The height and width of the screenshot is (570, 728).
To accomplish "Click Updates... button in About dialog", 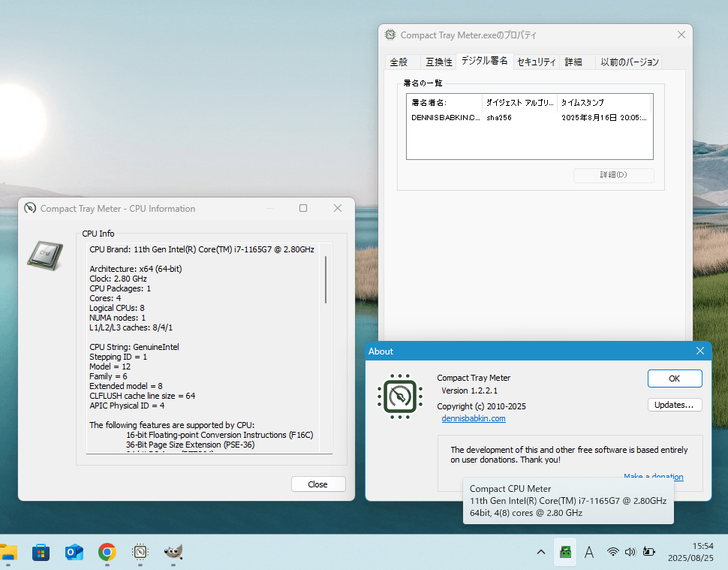I will click(x=675, y=405).
